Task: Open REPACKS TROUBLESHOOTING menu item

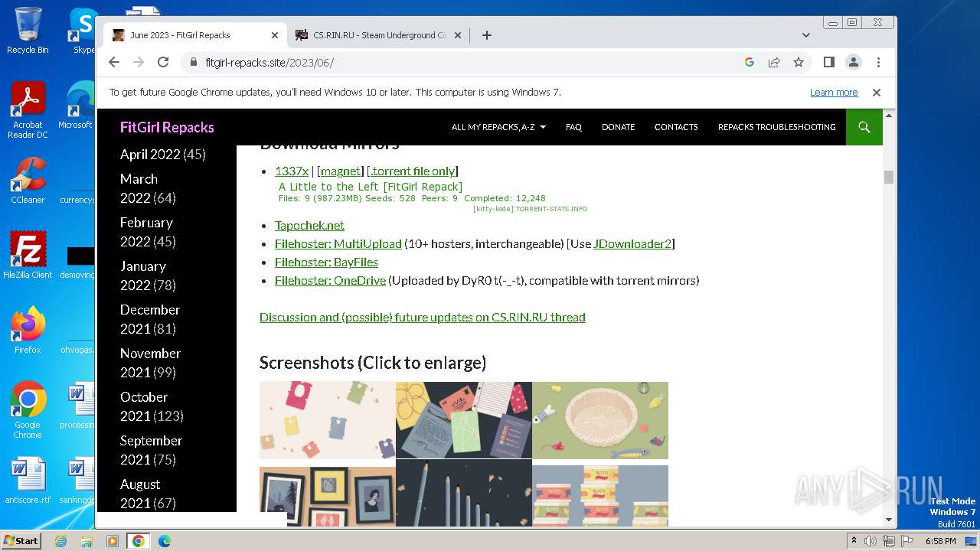Action: click(x=776, y=127)
